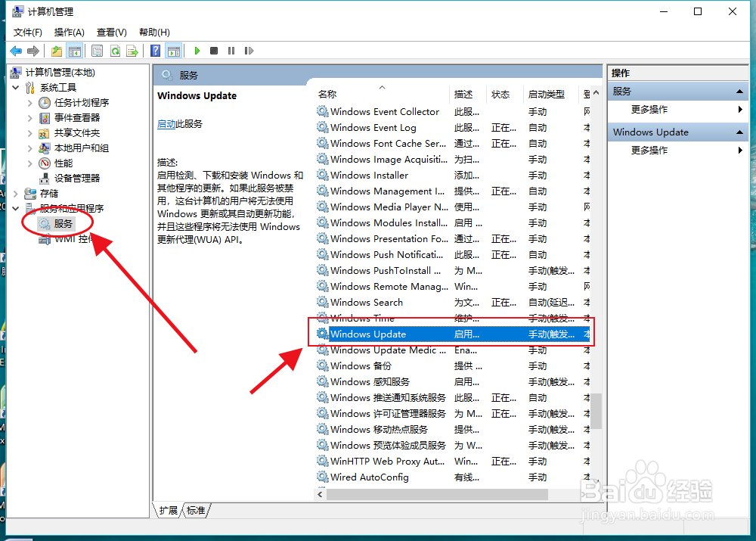The width and height of the screenshot is (756, 541).
Task: Click the back navigation arrow
Action: point(15,51)
